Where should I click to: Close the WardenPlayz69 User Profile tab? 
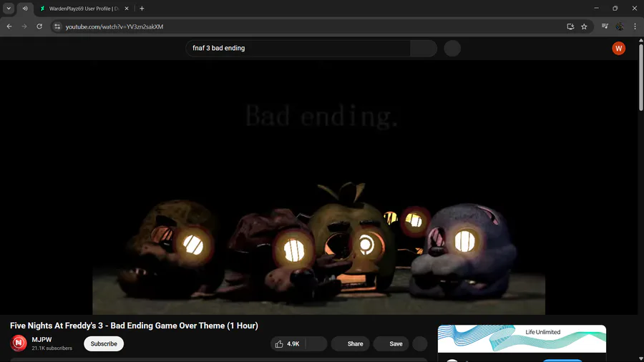[x=127, y=9]
